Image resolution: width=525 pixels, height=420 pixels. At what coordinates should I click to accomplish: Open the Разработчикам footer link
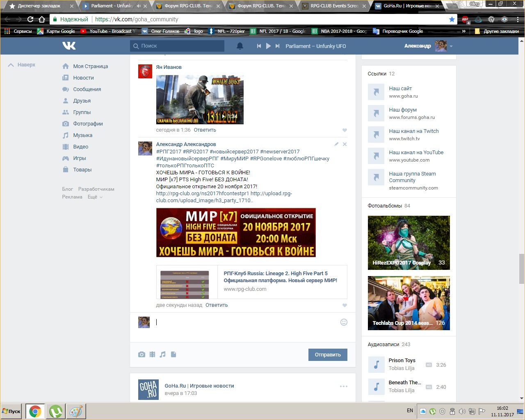tap(96, 189)
